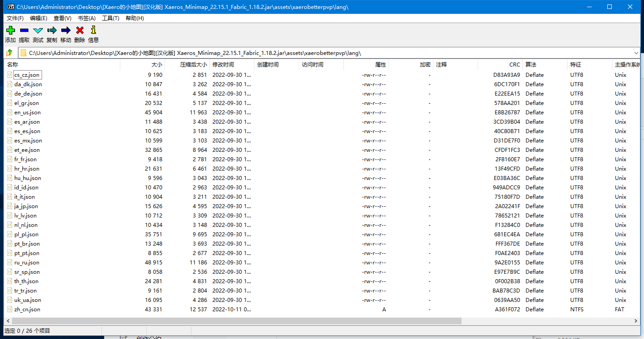Sort by Attributes (属性) column header
The image size is (644, 339).
coord(366,65)
